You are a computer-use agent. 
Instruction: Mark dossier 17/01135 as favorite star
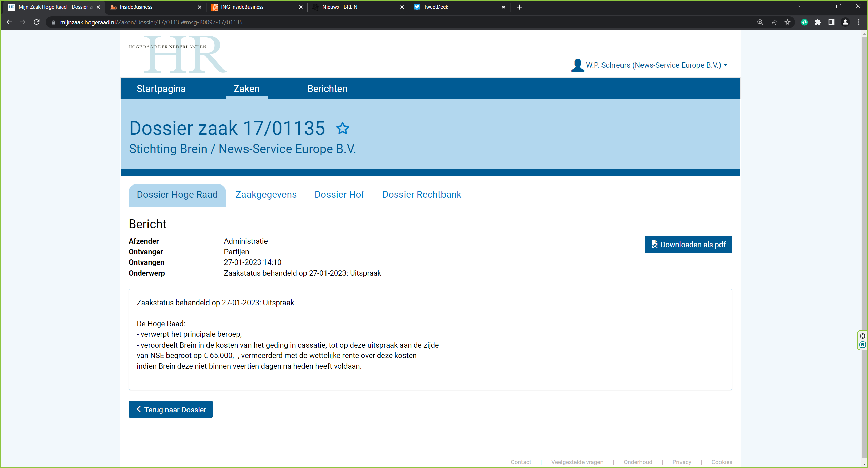pos(342,128)
